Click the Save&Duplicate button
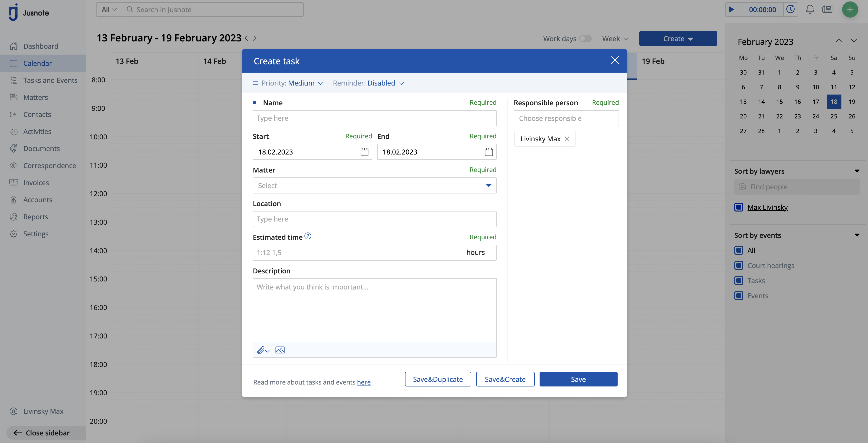This screenshot has height=443, width=868. pos(438,379)
